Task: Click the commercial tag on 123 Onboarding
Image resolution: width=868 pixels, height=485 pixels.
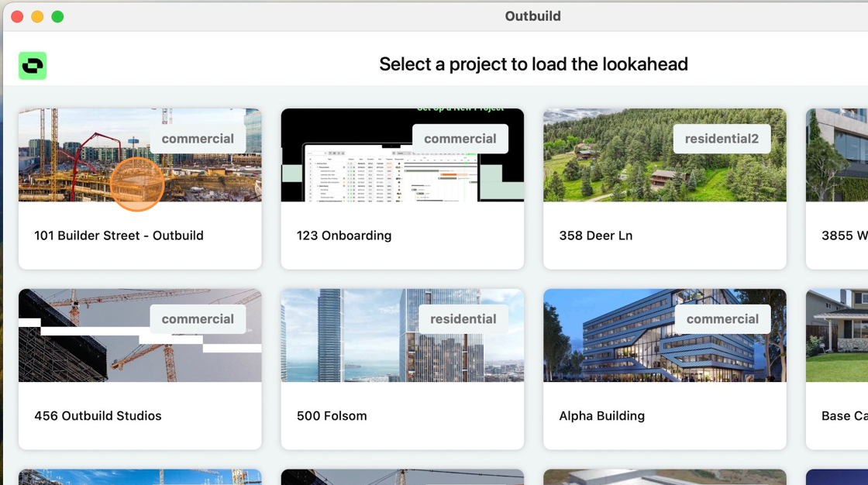Action: [x=460, y=139]
